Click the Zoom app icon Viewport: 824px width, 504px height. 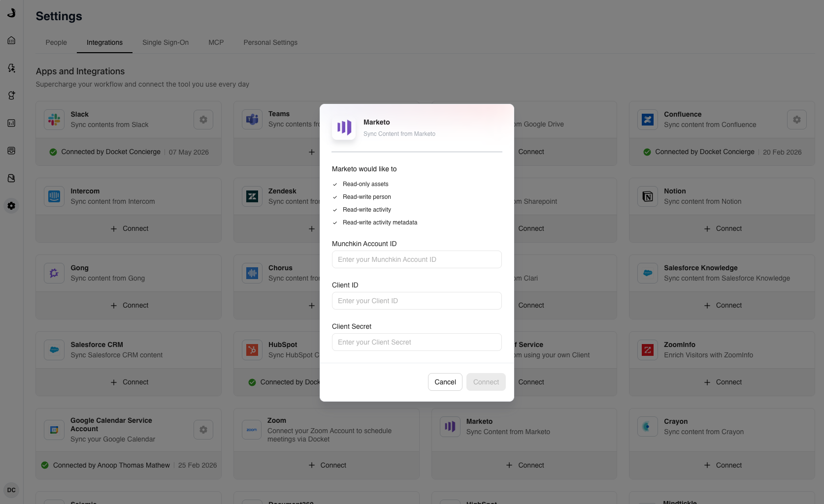click(252, 430)
